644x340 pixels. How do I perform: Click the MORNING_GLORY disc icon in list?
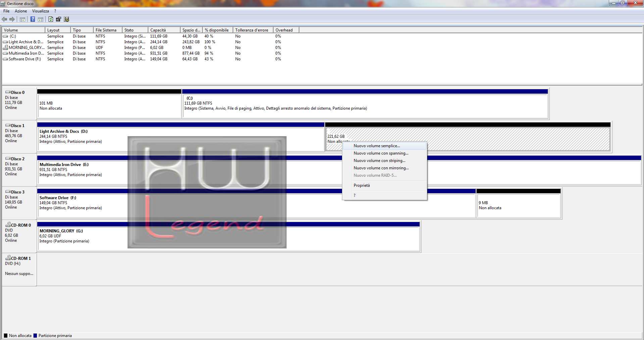pos(5,48)
